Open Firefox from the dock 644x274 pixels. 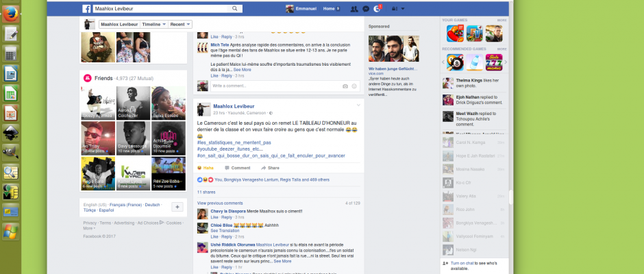tap(10, 14)
